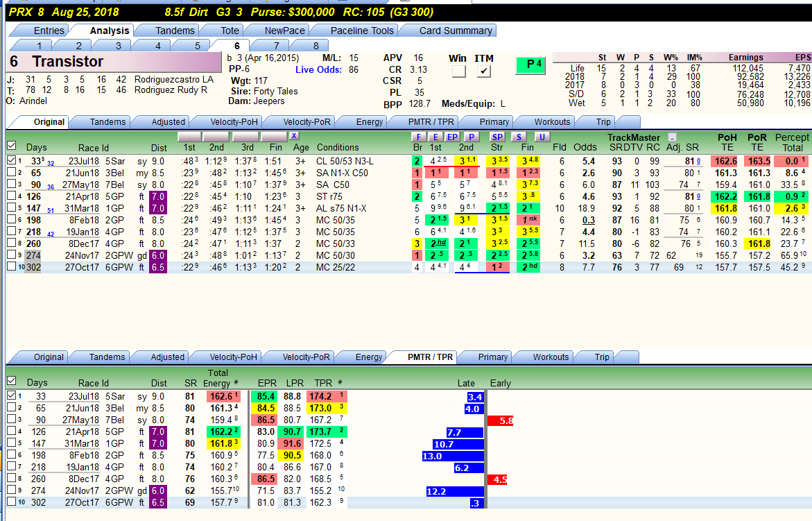Click the E running-style filter button
The width and height of the screenshot is (812, 521).
(435, 137)
